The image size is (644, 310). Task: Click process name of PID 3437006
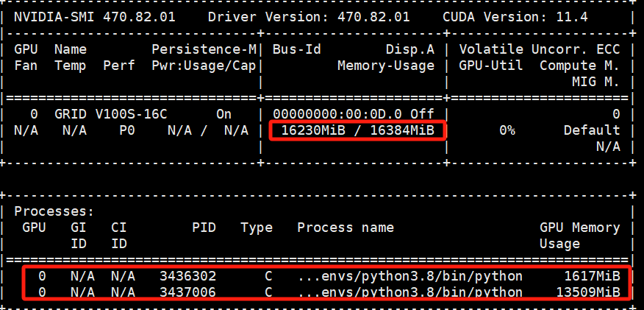click(x=410, y=292)
